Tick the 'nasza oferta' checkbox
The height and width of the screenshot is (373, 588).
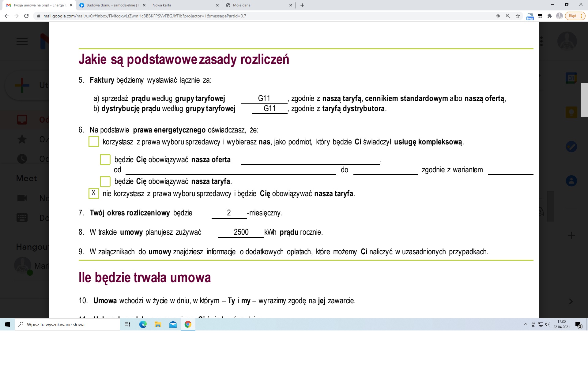105,159
